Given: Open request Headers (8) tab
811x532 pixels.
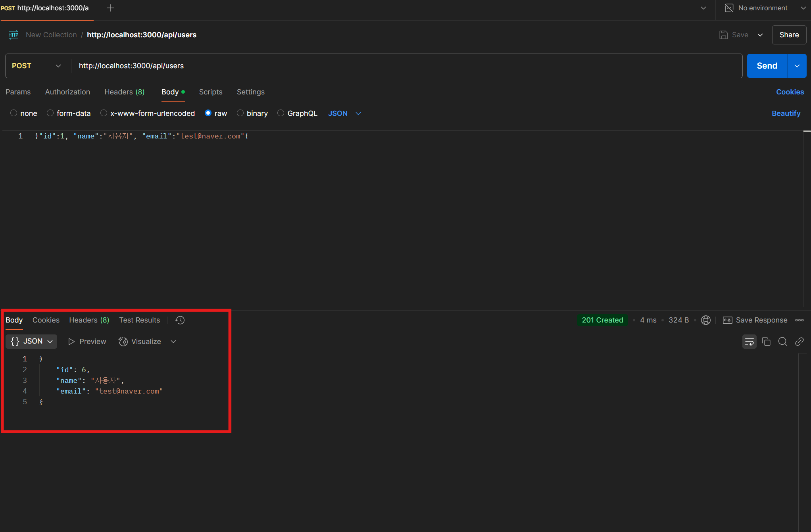Looking at the screenshot, I should point(125,92).
